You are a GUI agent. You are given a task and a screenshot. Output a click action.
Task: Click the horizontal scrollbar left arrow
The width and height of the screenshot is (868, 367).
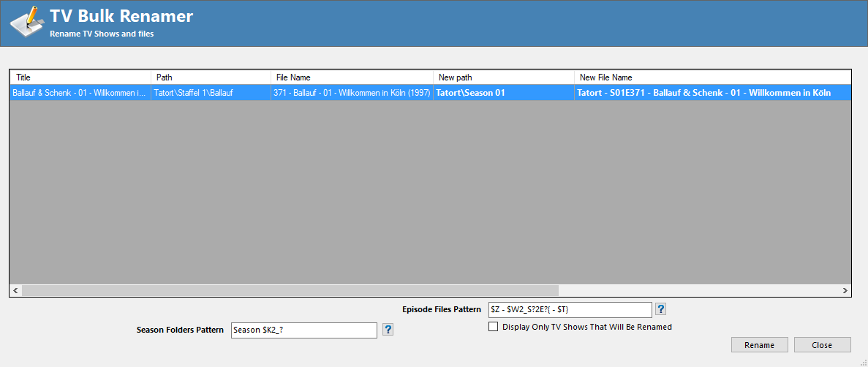(x=15, y=290)
